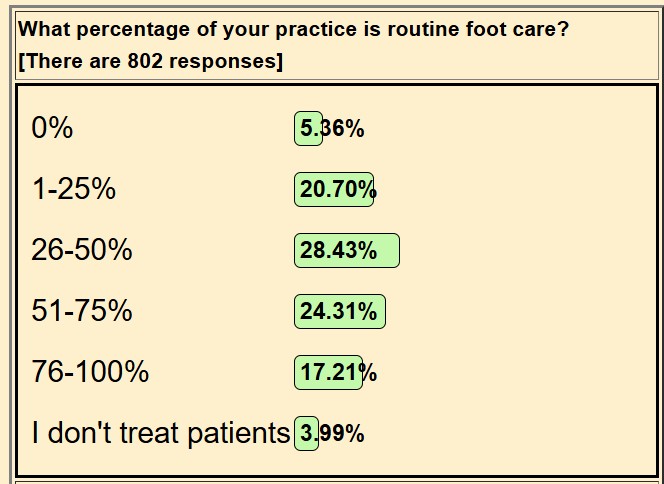Click the routine foot care question heading
This screenshot has width=664, height=484.
coord(293,30)
